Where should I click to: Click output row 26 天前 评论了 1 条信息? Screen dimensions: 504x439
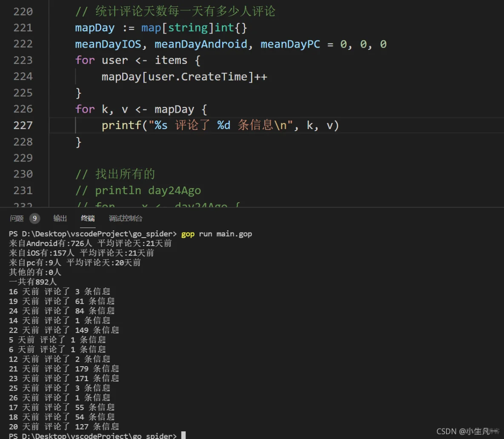click(60, 398)
